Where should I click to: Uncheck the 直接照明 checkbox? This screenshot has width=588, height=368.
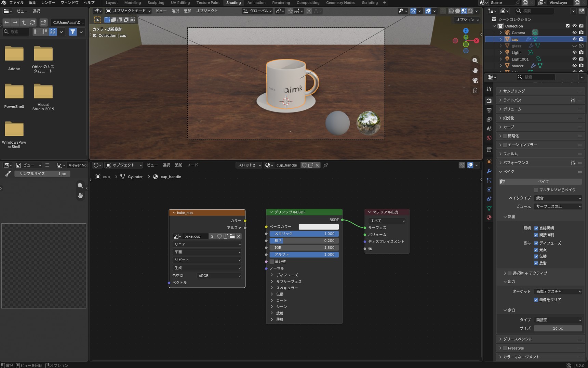pyautogui.click(x=536, y=228)
